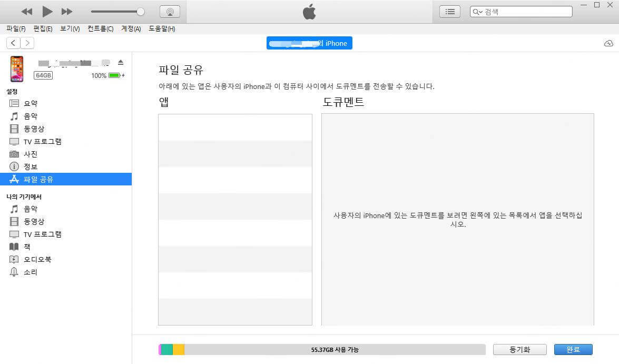Open the iPhone device selector banner
The image size is (619, 364).
pos(309,43)
